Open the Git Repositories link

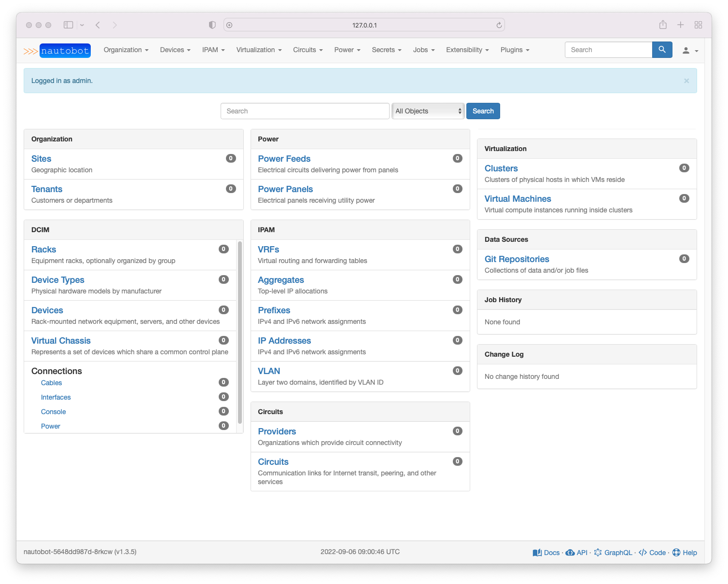coord(517,259)
